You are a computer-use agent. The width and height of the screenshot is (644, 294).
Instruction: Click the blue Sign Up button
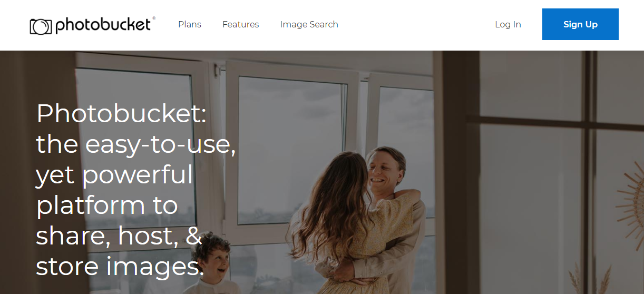pyautogui.click(x=580, y=24)
